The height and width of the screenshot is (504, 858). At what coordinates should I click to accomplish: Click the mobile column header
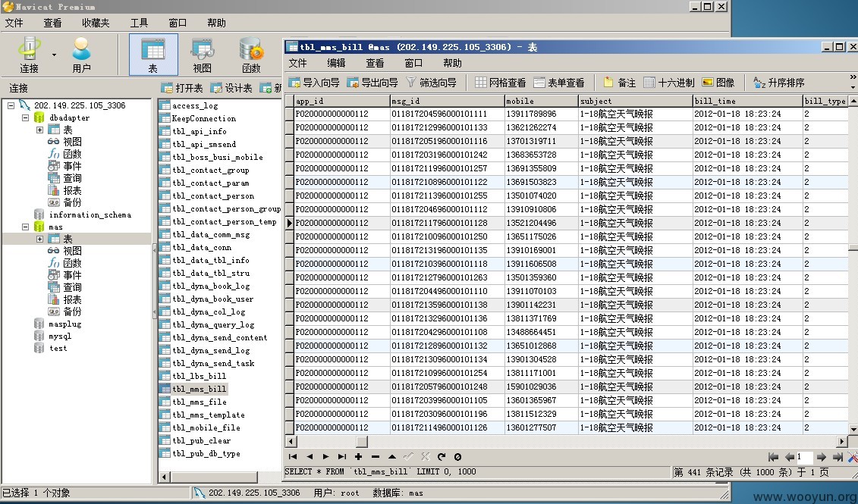[541, 101]
